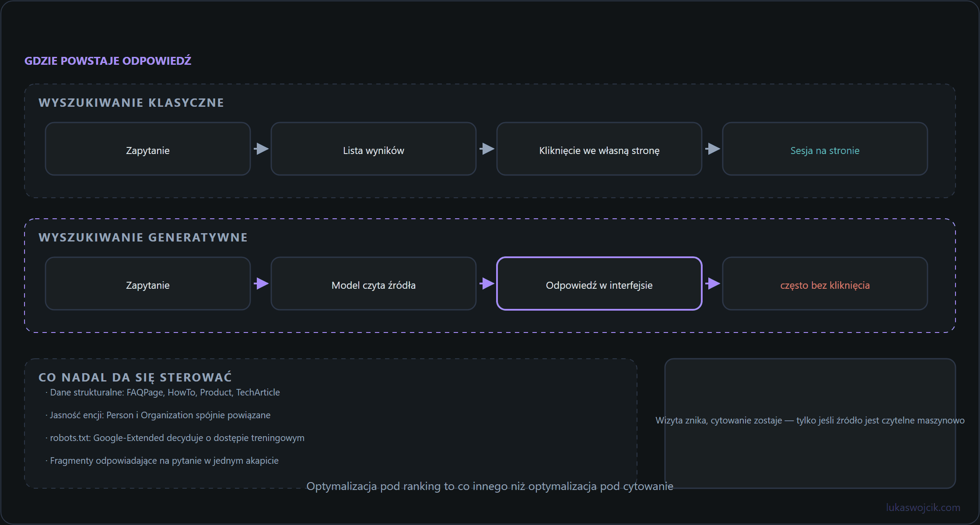The width and height of the screenshot is (980, 525).
Task: Click the WYSZUKIWANIE KLASYCZNE title
Action: pos(131,103)
